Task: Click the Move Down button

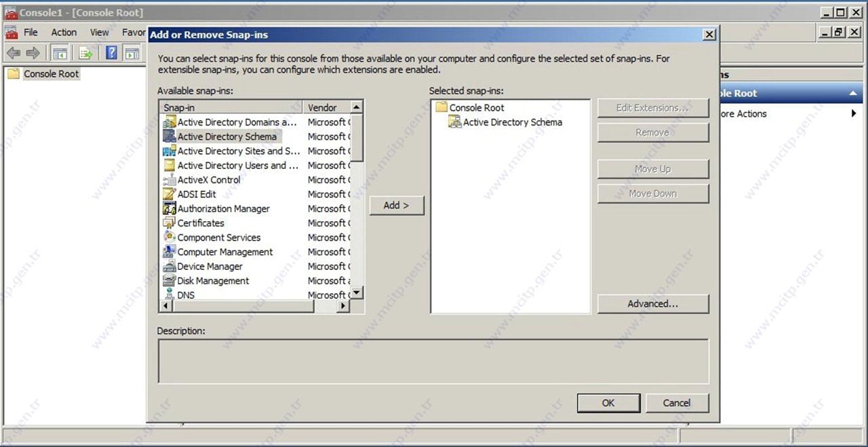Action: (x=653, y=193)
